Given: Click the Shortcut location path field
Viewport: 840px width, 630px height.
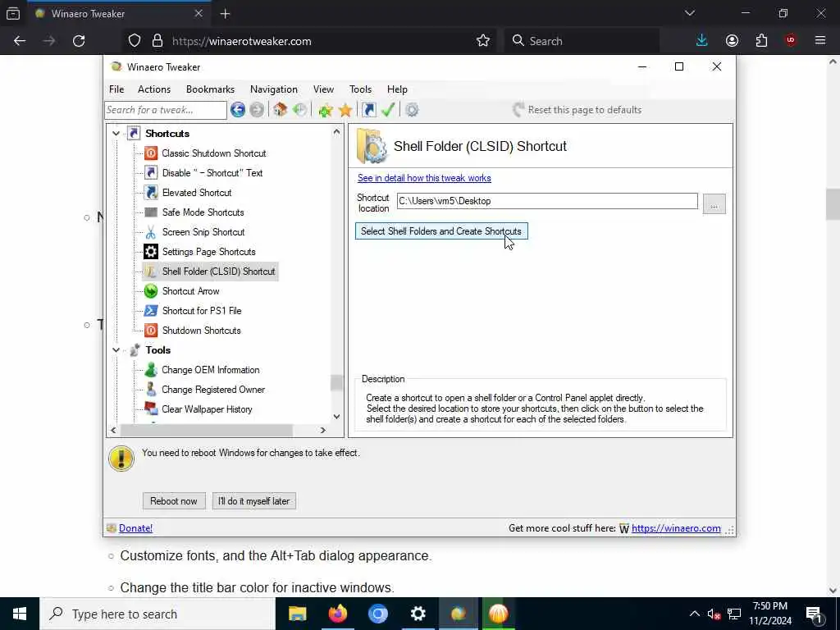Looking at the screenshot, I should [x=547, y=202].
